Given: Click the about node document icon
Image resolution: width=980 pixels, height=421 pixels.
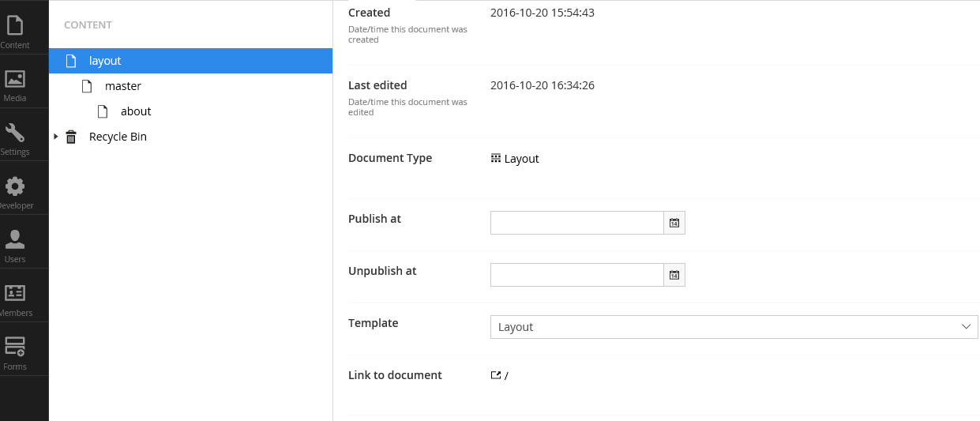Looking at the screenshot, I should click(103, 111).
